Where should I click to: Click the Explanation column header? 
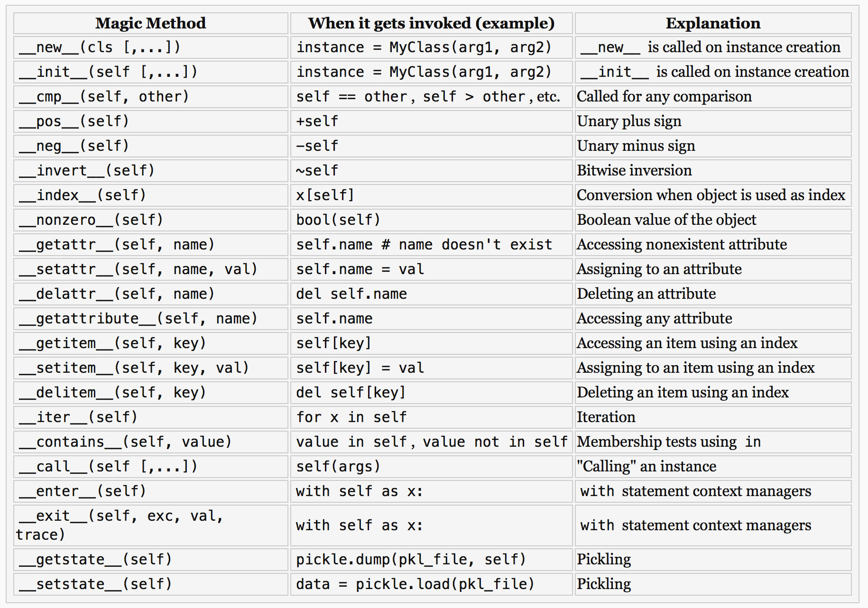712,23
